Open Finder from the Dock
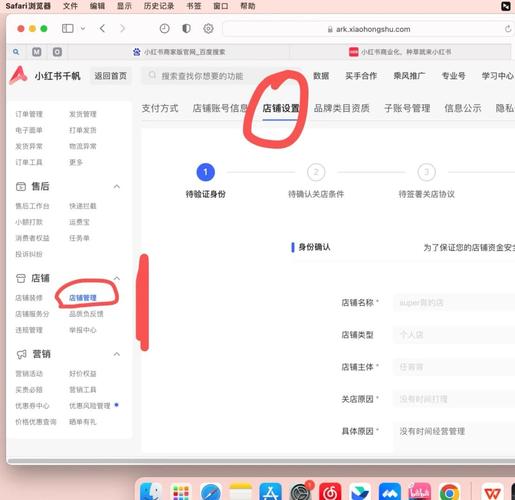Viewport: 515px width, 500px height. point(151,492)
